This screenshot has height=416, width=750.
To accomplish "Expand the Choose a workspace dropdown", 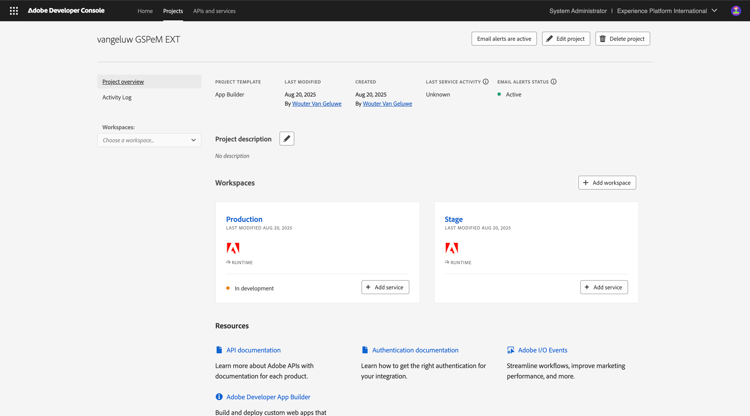I will click(149, 140).
